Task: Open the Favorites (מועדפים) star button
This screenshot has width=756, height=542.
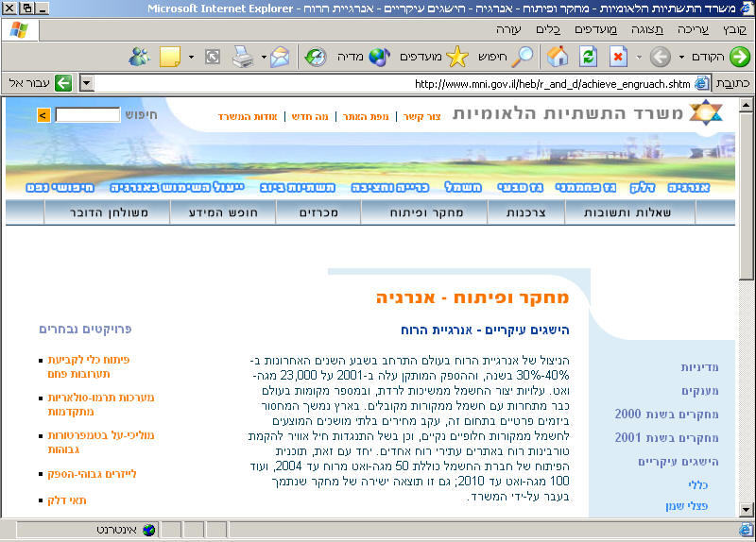Action: coord(444,57)
